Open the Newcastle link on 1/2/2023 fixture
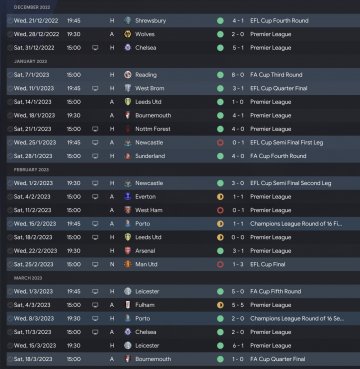360x369 pixels. 149,183
